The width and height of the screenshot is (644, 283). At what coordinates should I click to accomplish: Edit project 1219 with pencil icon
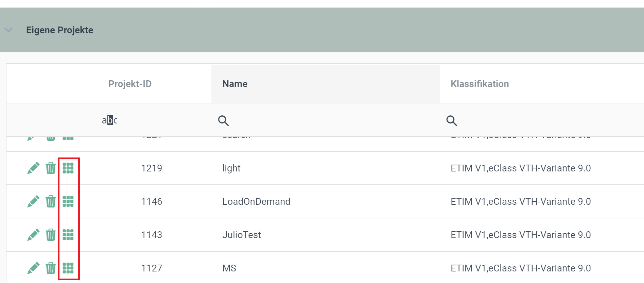click(33, 168)
